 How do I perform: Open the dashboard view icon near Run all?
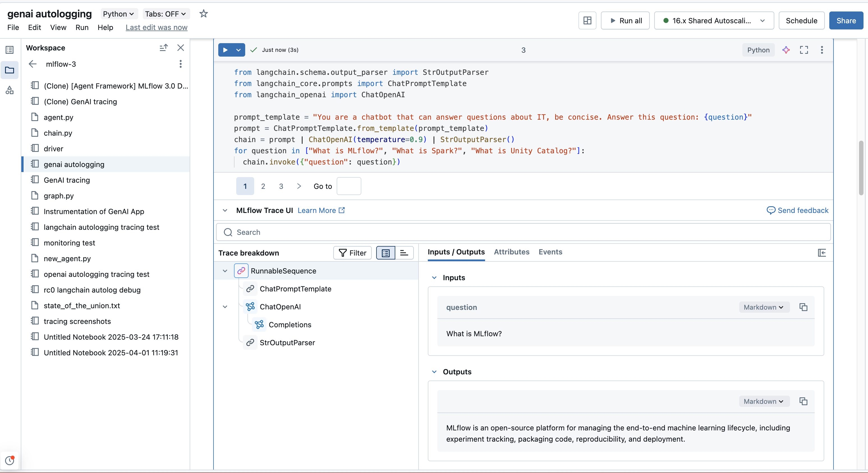587,20
